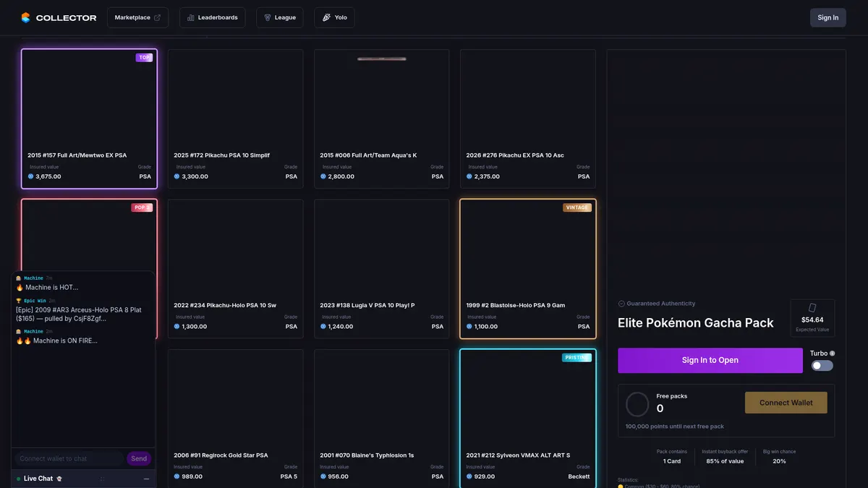Image resolution: width=868 pixels, height=488 pixels.
Task: Click the Sign In button in header
Action: tap(828, 17)
